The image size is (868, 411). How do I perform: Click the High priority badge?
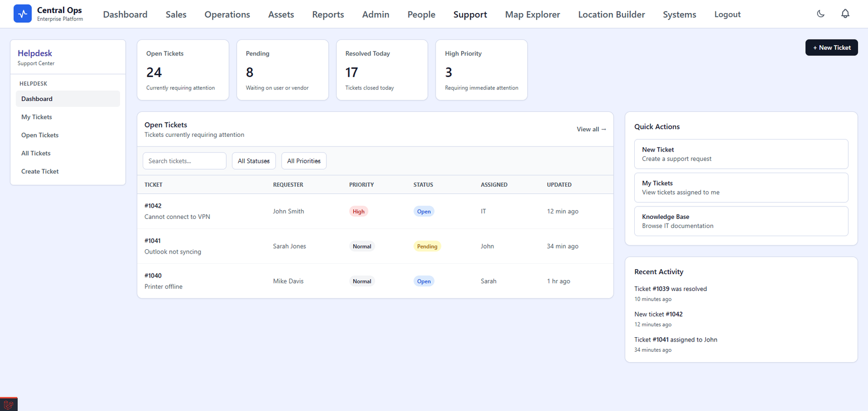pyautogui.click(x=359, y=211)
